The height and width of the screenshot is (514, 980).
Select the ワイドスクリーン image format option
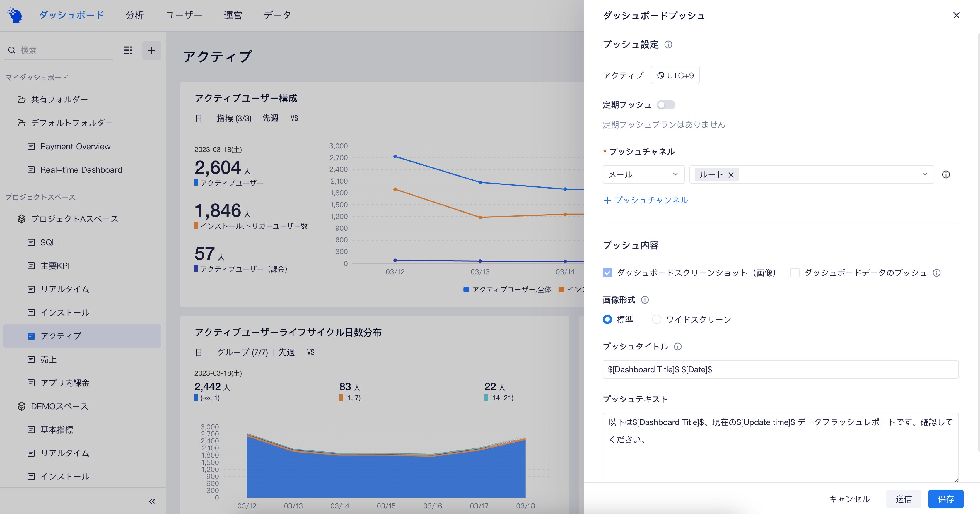tap(656, 319)
